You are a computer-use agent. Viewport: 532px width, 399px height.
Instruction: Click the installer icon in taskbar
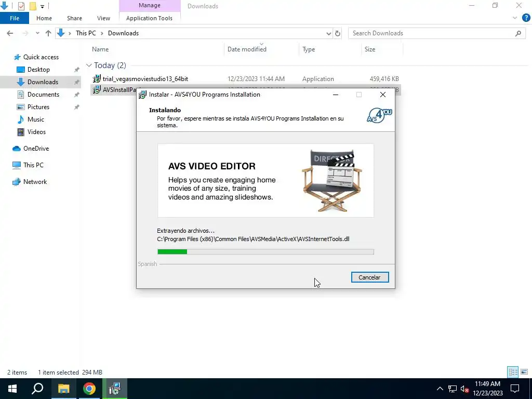[115, 389]
